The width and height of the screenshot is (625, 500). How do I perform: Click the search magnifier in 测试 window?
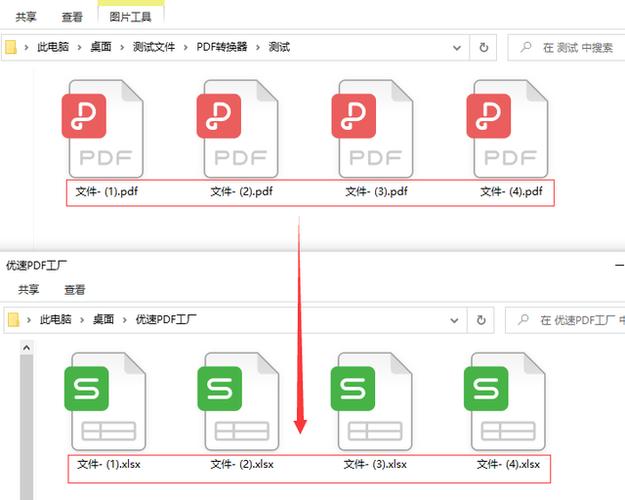[x=526, y=47]
